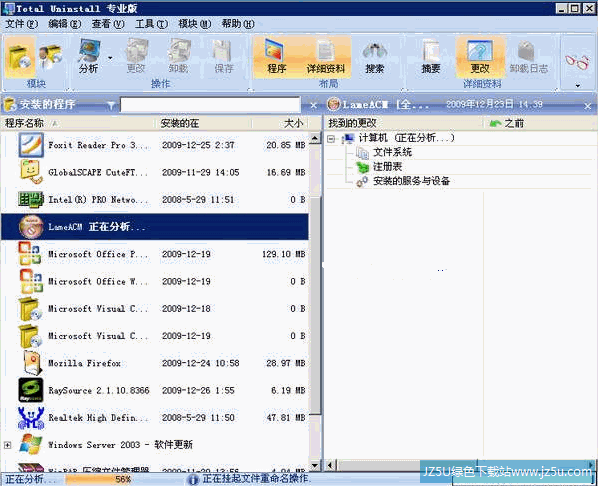Expand the Windows Server 2003 软件更新 group
The height and width of the screenshot is (486, 598).
(x=8, y=445)
